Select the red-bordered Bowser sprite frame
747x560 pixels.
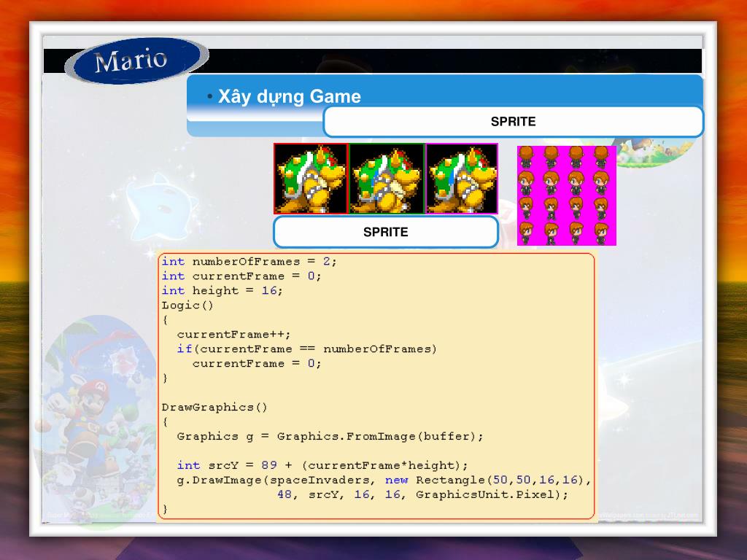tap(311, 179)
